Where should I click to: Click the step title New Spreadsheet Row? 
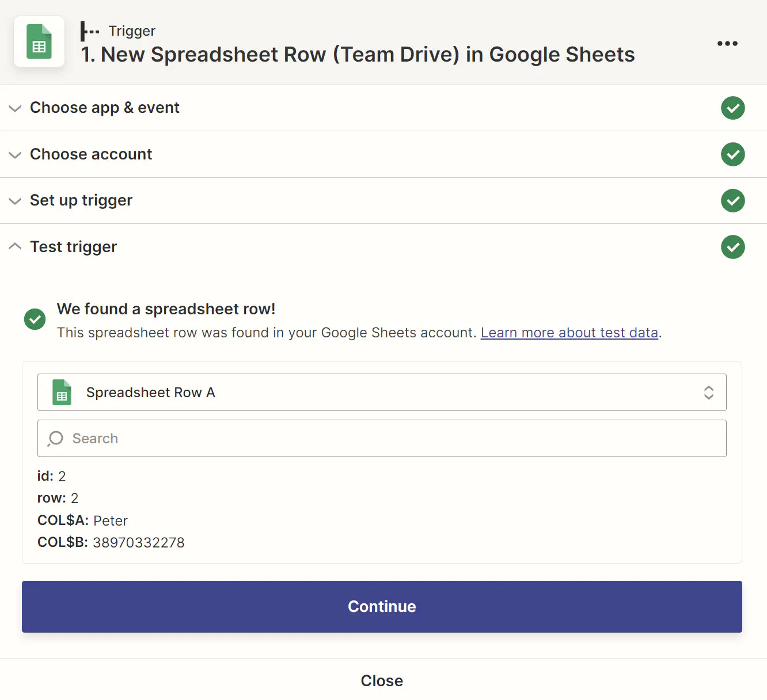(358, 55)
